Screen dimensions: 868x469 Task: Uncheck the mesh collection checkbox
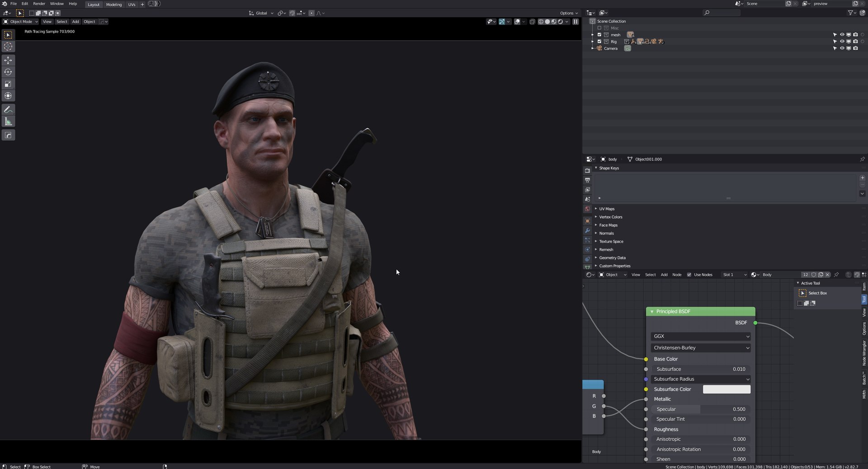(x=599, y=35)
